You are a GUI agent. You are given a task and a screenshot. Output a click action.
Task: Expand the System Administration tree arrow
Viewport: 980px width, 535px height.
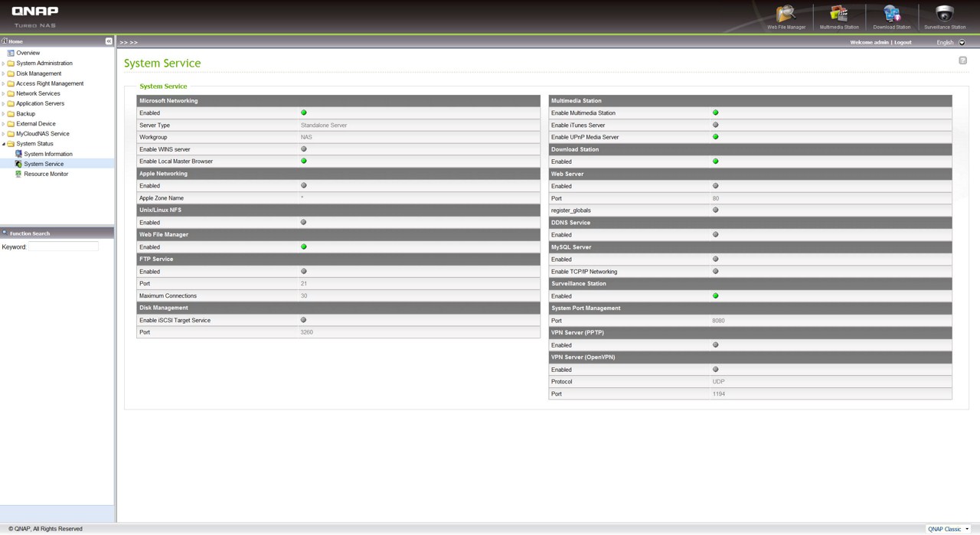tap(3, 64)
